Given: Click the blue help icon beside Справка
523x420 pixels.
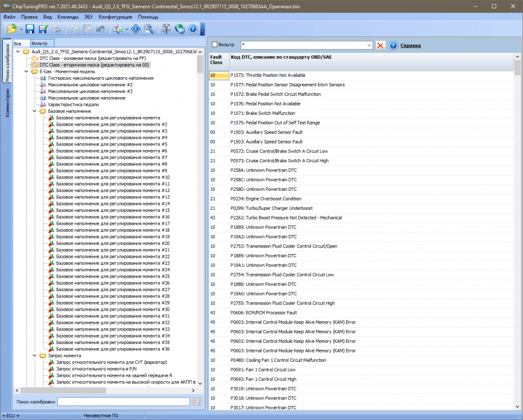Looking at the screenshot, I should click(x=393, y=45).
